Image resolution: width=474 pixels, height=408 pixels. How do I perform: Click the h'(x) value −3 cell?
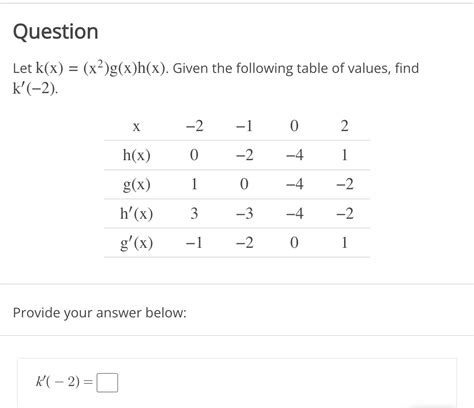pos(244,213)
